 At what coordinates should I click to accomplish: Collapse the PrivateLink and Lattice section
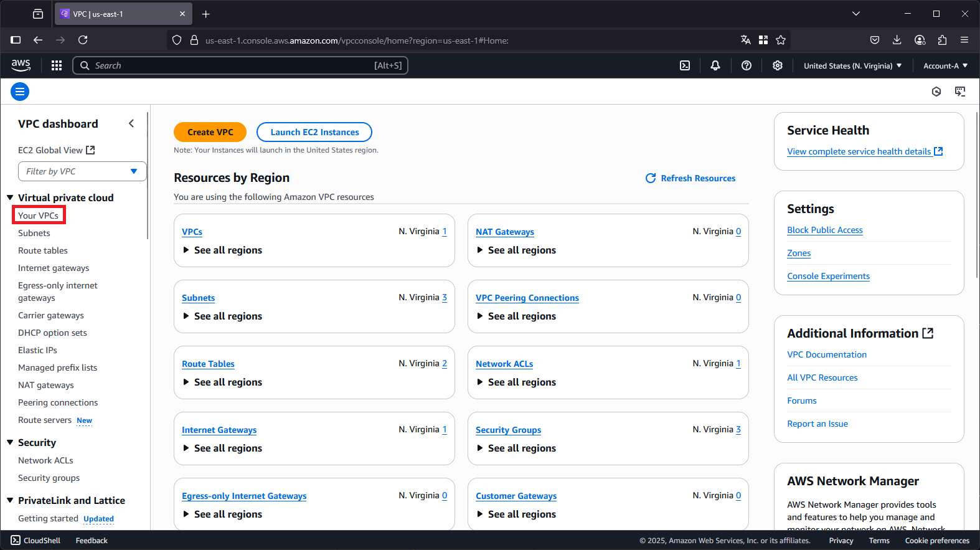[10, 500]
